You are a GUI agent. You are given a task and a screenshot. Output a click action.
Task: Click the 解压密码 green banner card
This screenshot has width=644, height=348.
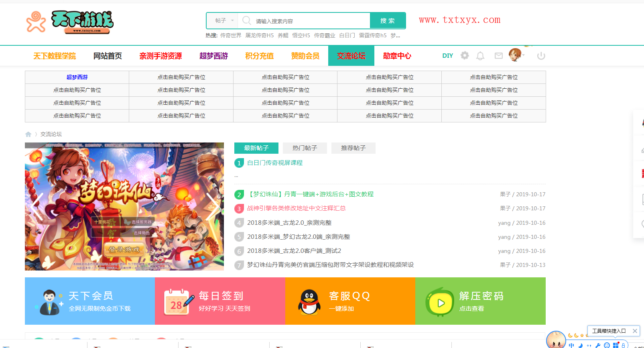[x=481, y=301]
